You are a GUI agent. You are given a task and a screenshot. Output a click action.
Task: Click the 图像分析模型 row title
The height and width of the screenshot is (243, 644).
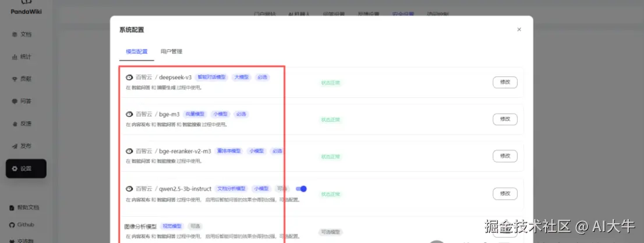tap(140, 227)
